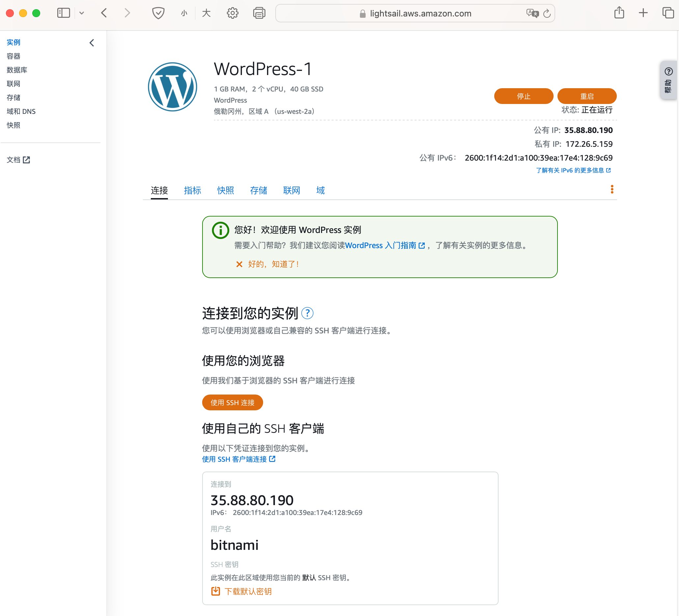Select 实例 in the left navigation
The width and height of the screenshot is (679, 616).
(14, 42)
